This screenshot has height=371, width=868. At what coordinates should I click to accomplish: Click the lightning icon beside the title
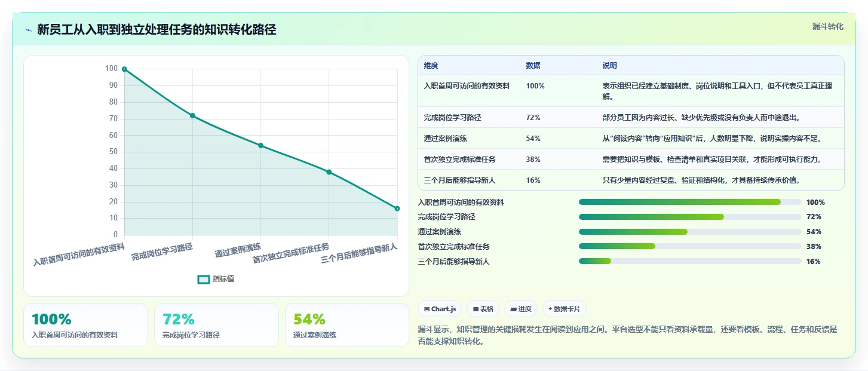coord(28,30)
